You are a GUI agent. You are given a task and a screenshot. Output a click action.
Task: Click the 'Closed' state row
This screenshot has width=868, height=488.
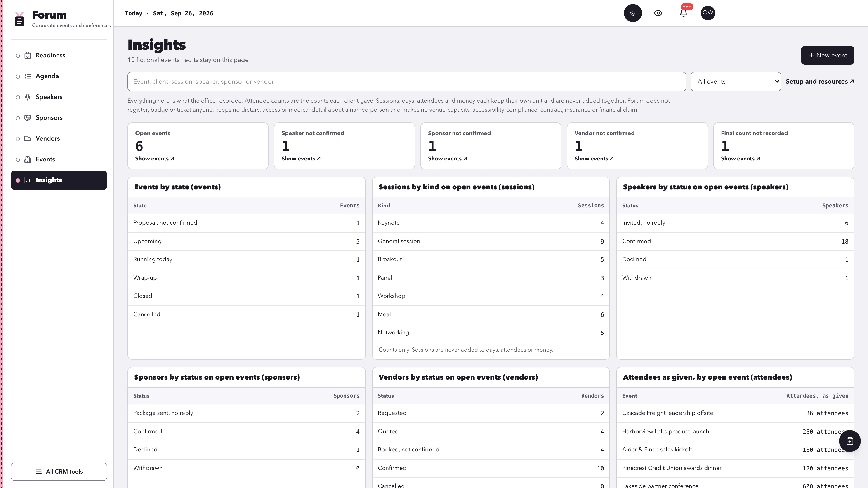click(x=246, y=296)
